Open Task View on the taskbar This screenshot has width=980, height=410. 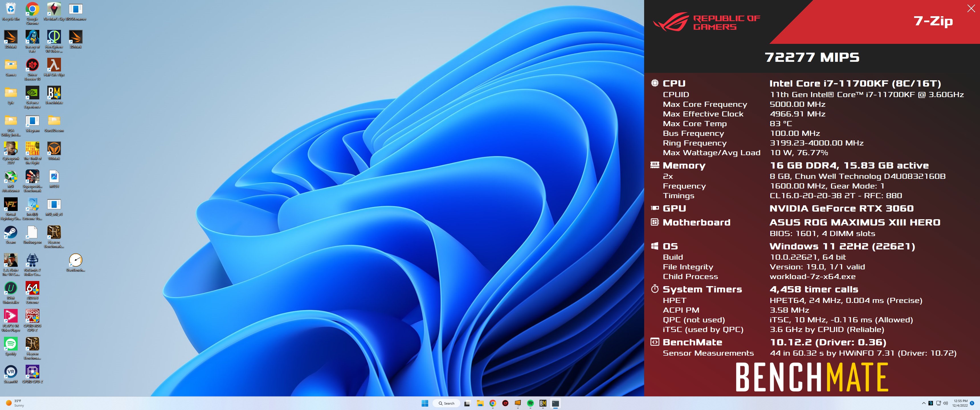tap(467, 403)
